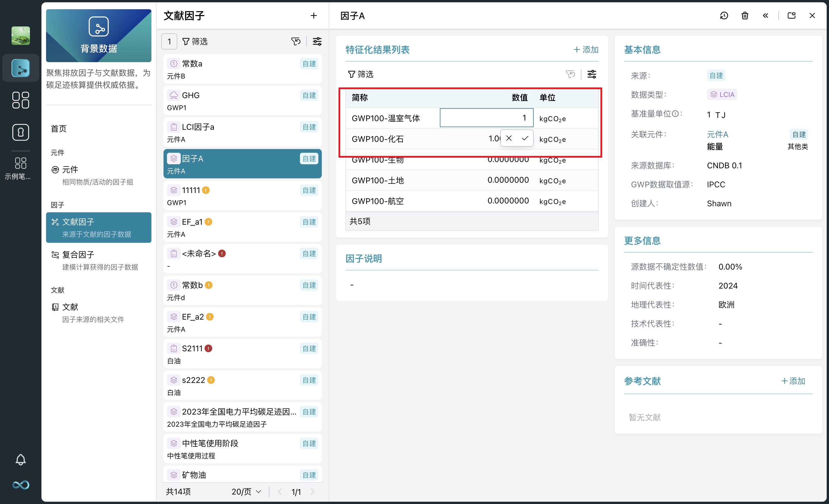
Task: Reset filters icon in the 文献因子 list
Action: point(295,41)
